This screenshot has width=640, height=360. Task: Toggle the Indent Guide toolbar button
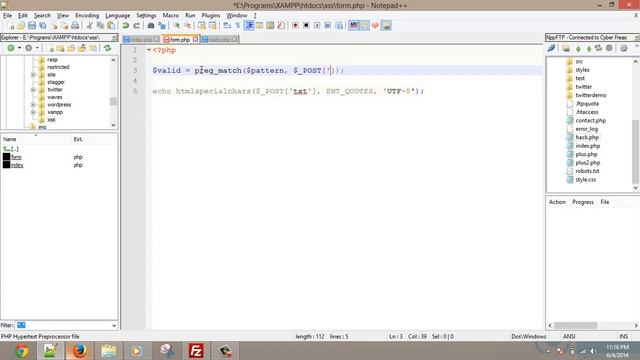click(249, 26)
